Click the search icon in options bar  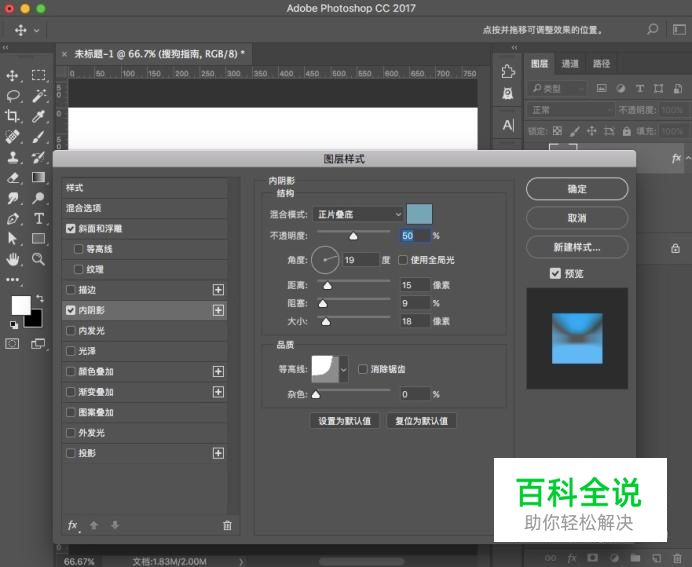tap(652, 30)
